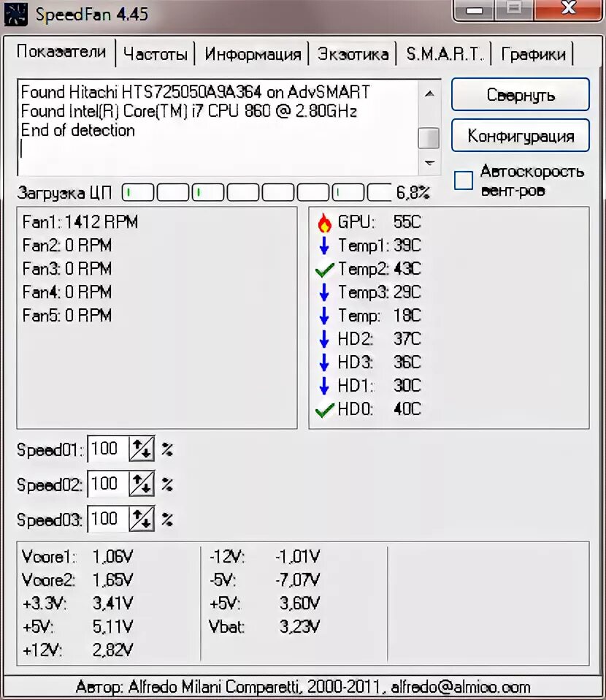Click the -5V -7,07V reading
Viewport: 606px width, 700px height.
tap(264, 580)
